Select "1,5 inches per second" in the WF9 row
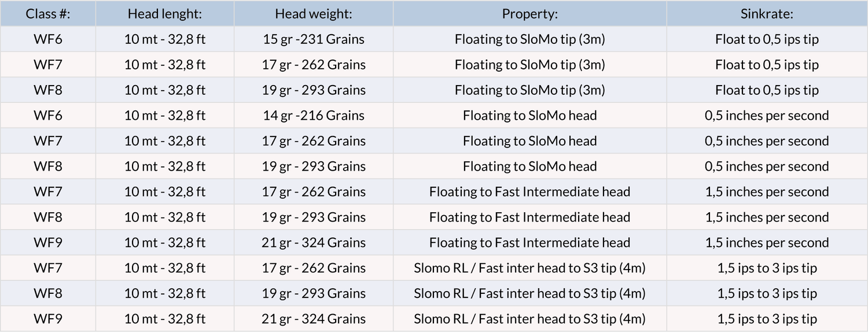 pos(767,243)
